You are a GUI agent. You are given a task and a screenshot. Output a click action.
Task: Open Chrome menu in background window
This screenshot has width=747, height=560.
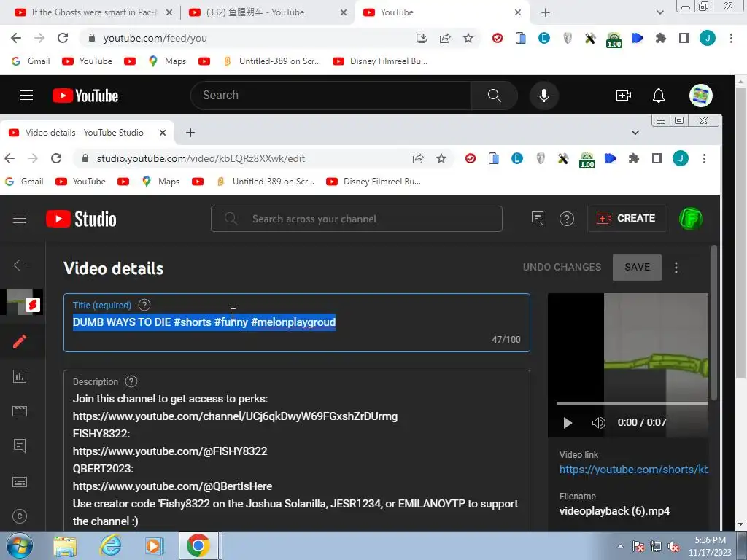(731, 38)
